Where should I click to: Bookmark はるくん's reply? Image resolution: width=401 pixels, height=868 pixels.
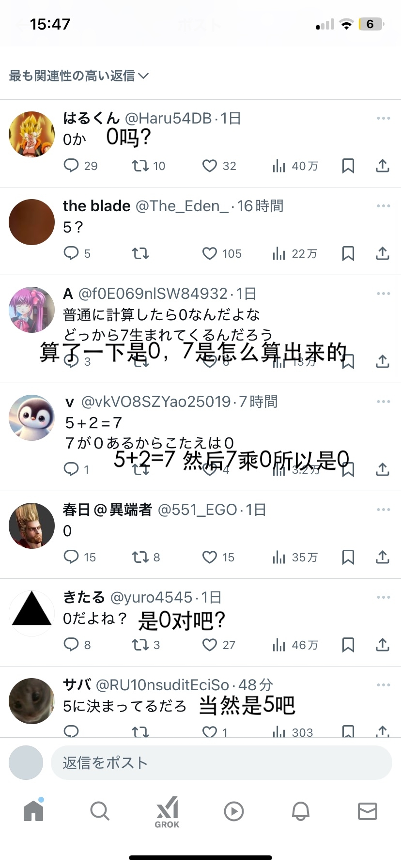(348, 166)
